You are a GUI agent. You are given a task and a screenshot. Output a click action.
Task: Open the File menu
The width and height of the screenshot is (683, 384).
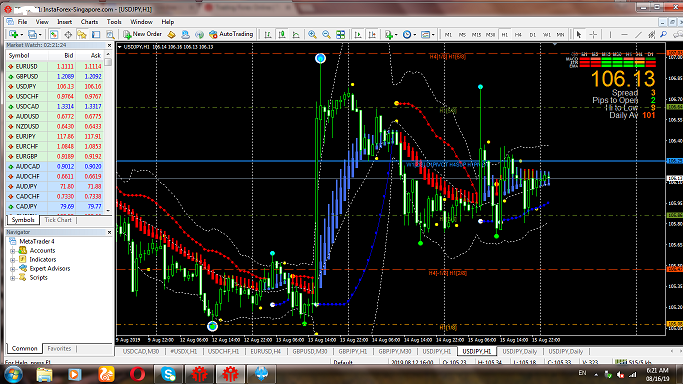click(x=22, y=22)
